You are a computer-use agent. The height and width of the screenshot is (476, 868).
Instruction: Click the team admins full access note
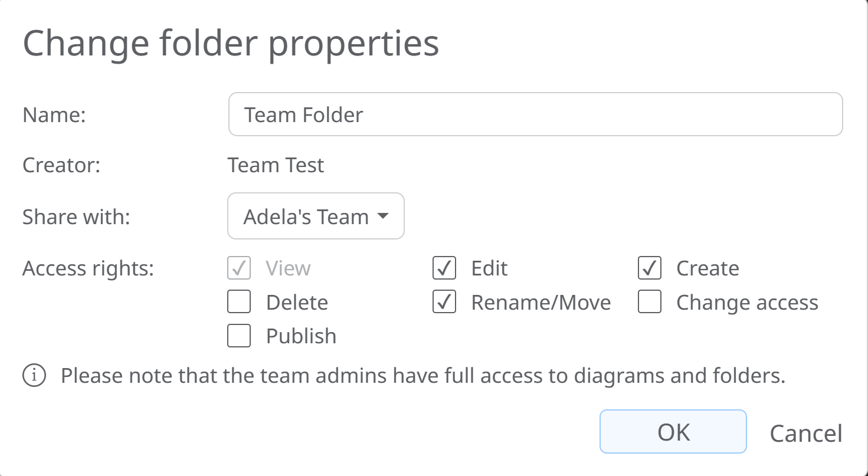pos(422,376)
